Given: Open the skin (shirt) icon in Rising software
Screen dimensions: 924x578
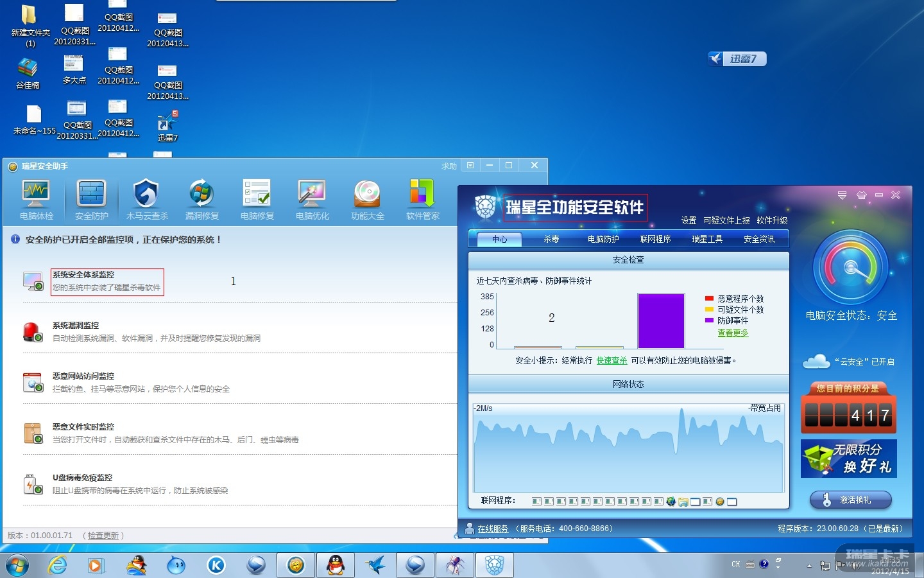Looking at the screenshot, I should [x=861, y=195].
